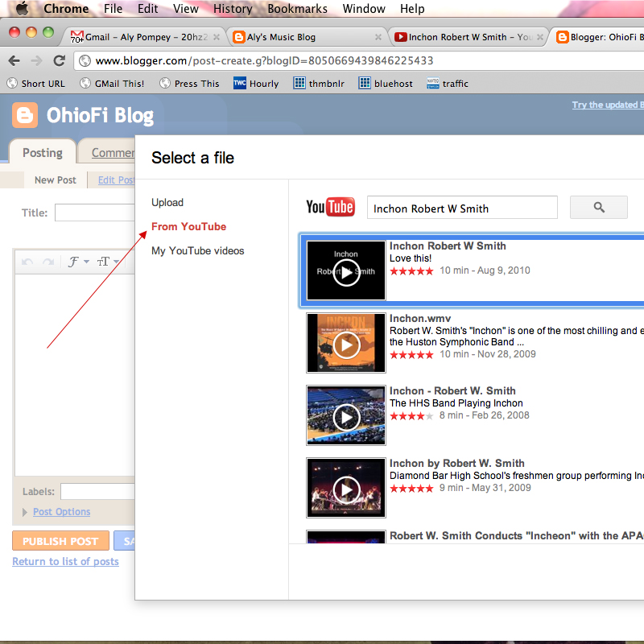Click the PUBLISH POST button
Viewport: 644px width, 644px height.
[60, 541]
